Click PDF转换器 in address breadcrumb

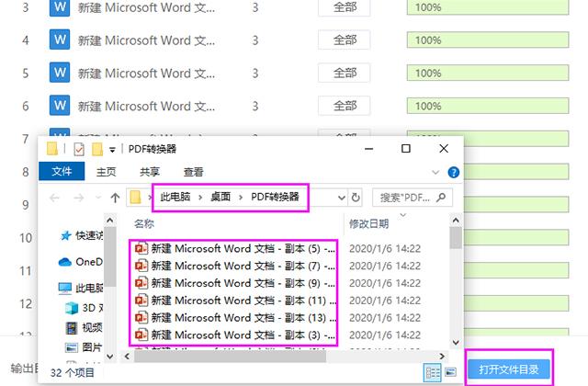275,197
